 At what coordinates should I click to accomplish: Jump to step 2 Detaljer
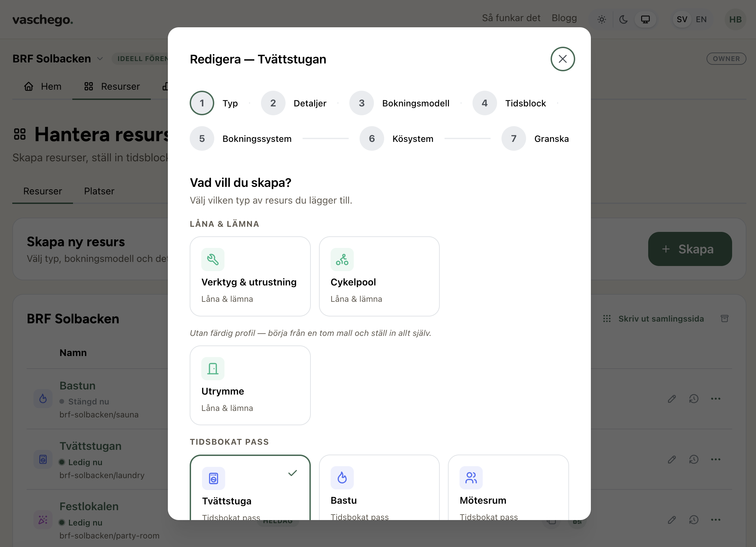click(294, 103)
